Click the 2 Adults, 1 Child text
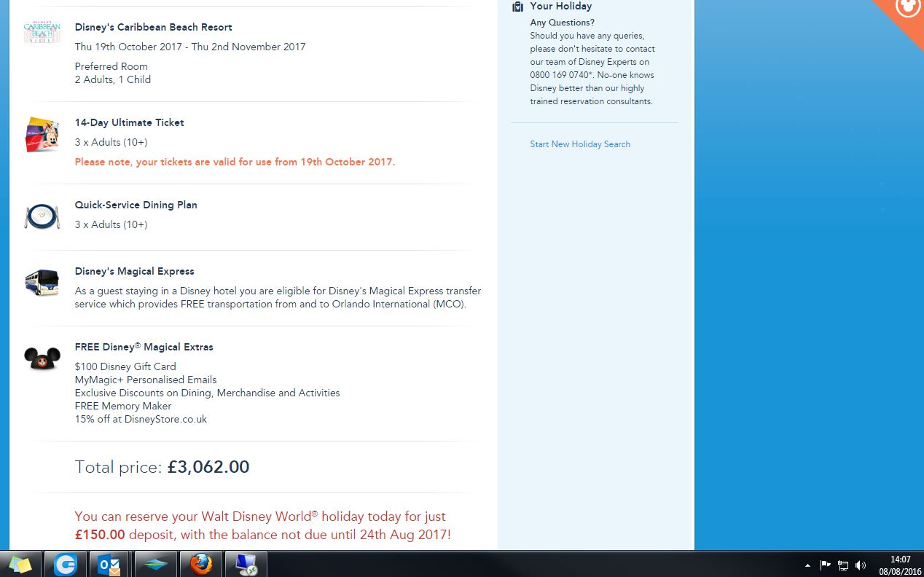 coord(112,79)
